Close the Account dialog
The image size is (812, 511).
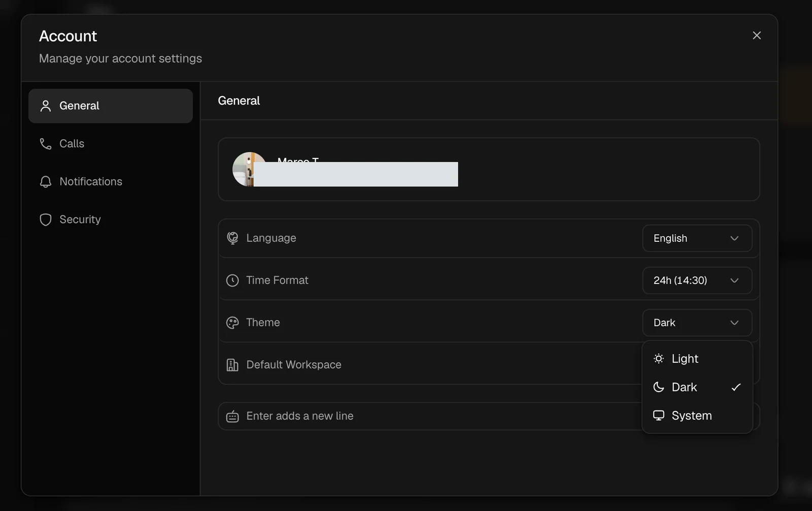757,36
